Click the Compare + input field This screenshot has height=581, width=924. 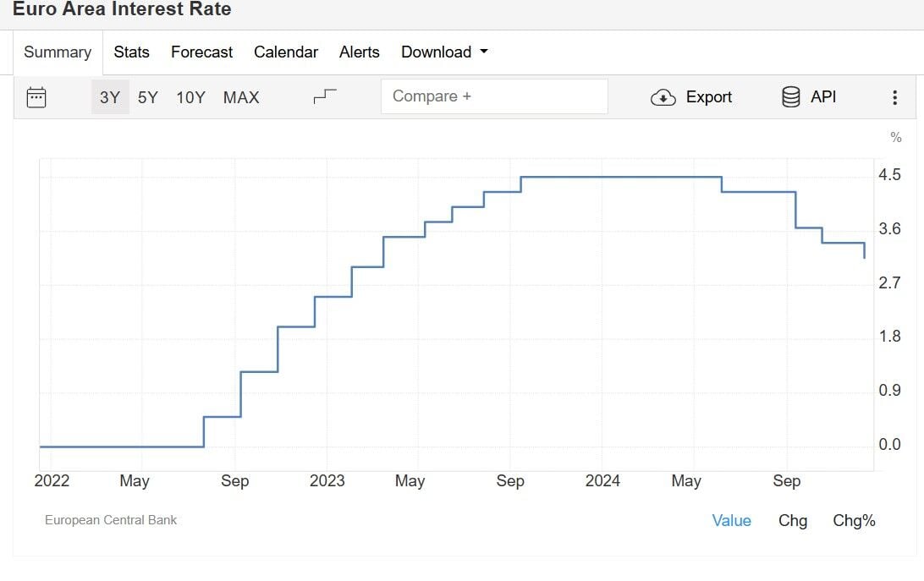coord(494,96)
